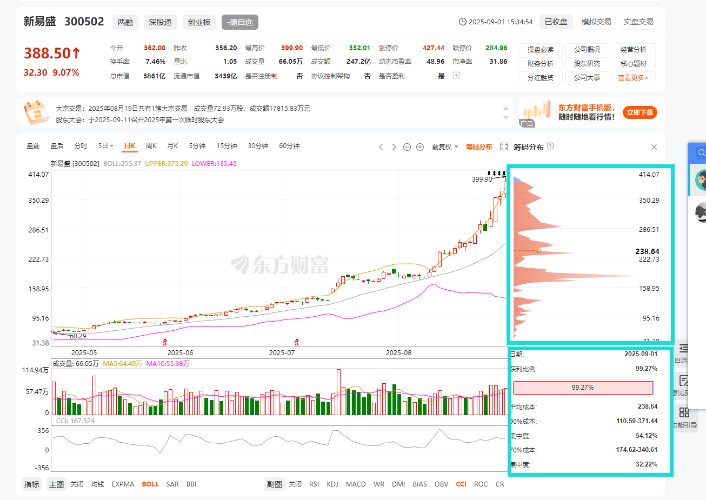Open the 5日 period dropdown
The image size is (706, 500).
(106, 146)
